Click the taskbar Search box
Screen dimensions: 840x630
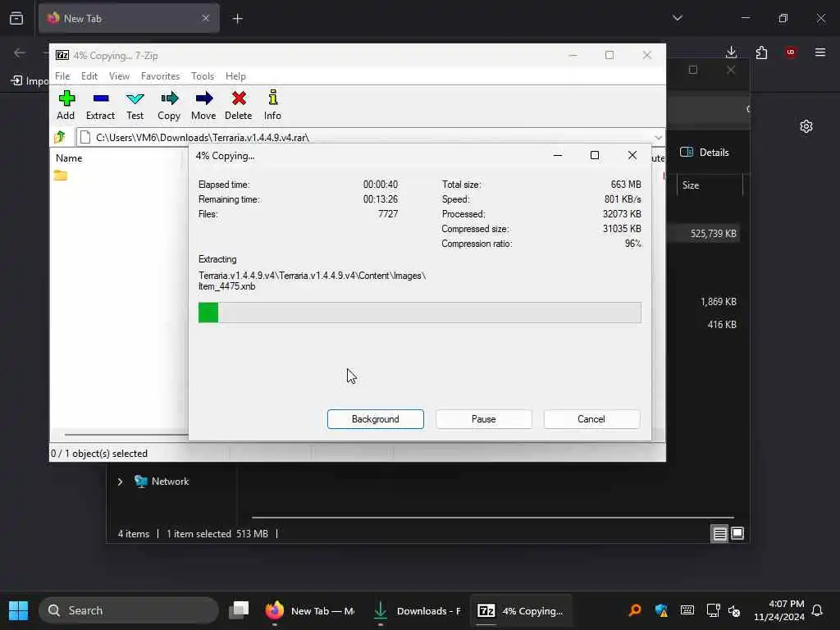tap(129, 610)
